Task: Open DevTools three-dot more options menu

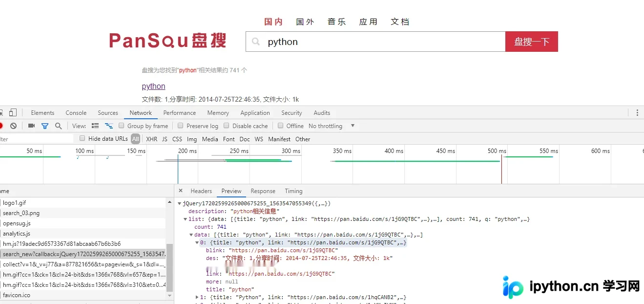Action: 637,112
